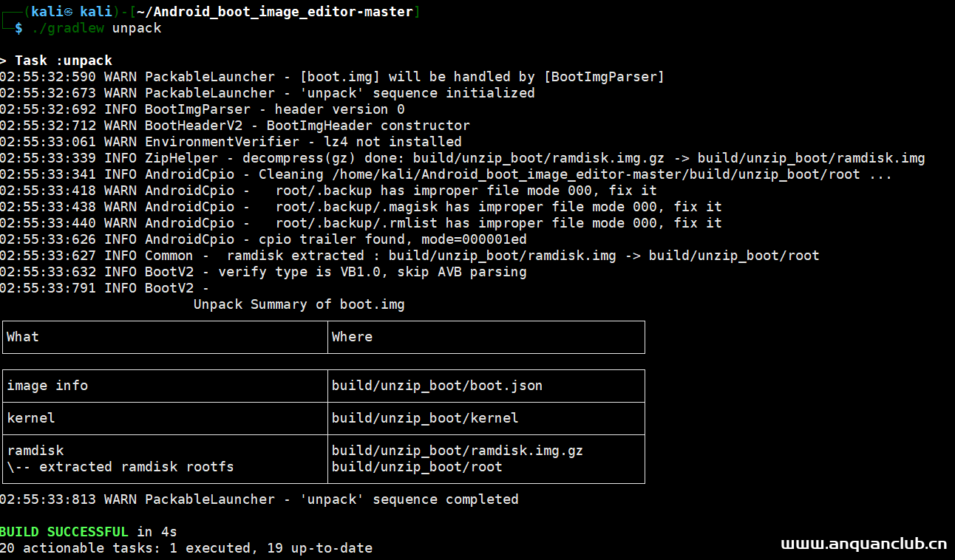Click the build/unzip_boot/kernel path in table

point(425,418)
